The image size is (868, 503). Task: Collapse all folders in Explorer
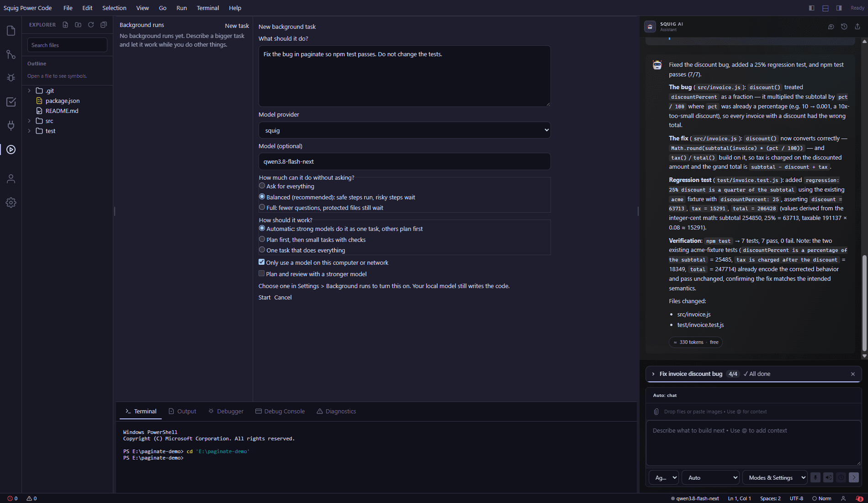click(x=104, y=25)
